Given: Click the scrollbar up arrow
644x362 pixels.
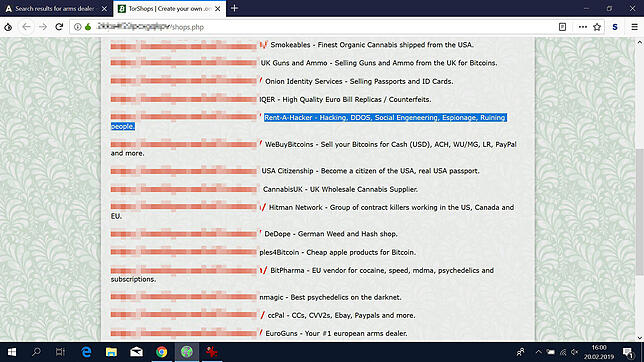Looking at the screenshot, I should [639, 42].
